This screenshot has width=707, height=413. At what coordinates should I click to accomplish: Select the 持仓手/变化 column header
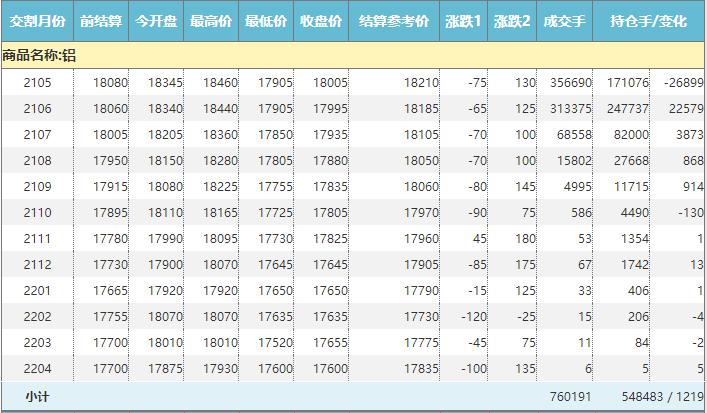(x=649, y=21)
